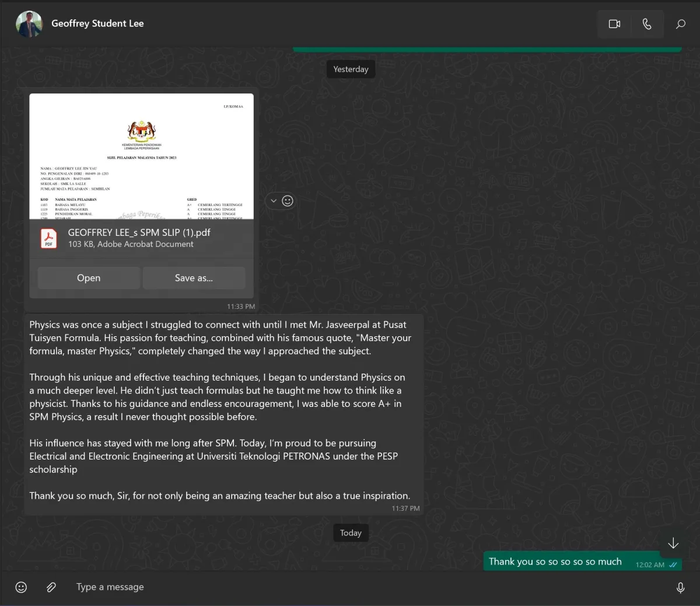
Task: Focus the Type a message field
Action: pyautogui.click(x=367, y=587)
